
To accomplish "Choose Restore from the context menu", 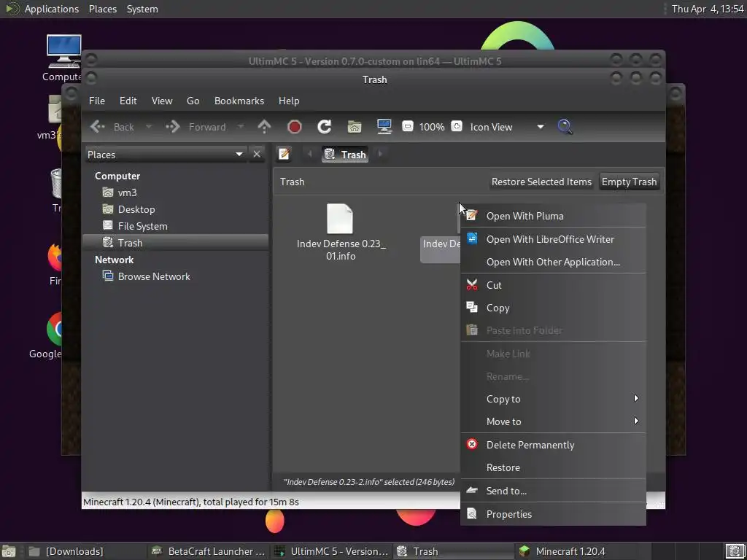I will click(553, 467).
